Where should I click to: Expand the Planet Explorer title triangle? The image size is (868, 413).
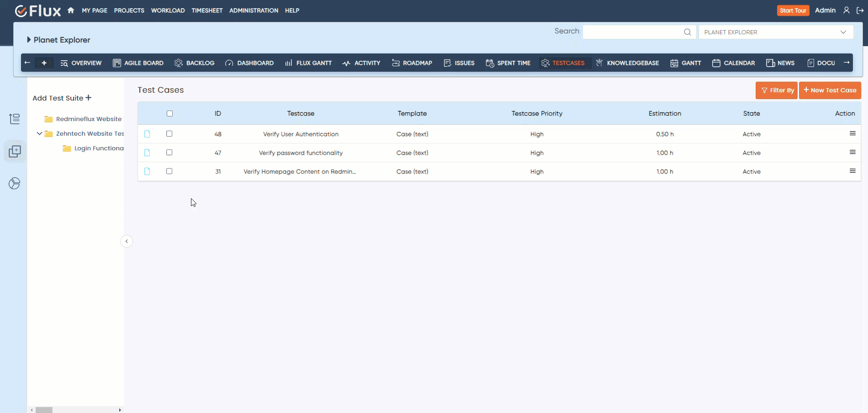coord(29,40)
